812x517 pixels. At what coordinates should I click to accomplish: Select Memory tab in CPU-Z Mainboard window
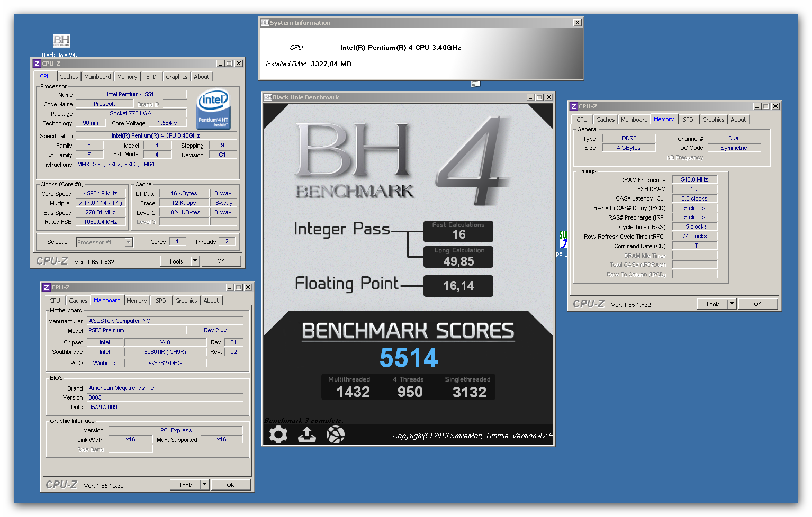click(x=137, y=301)
